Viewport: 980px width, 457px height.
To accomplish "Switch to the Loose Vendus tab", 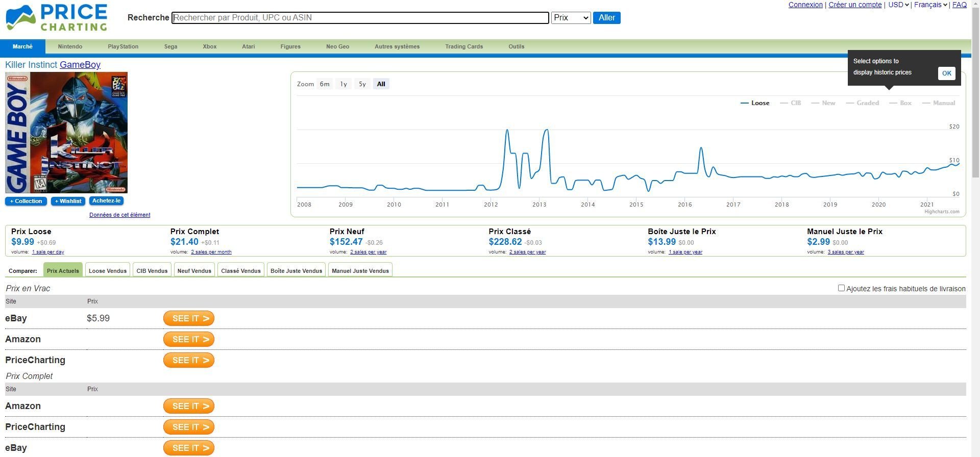I will pyautogui.click(x=108, y=271).
